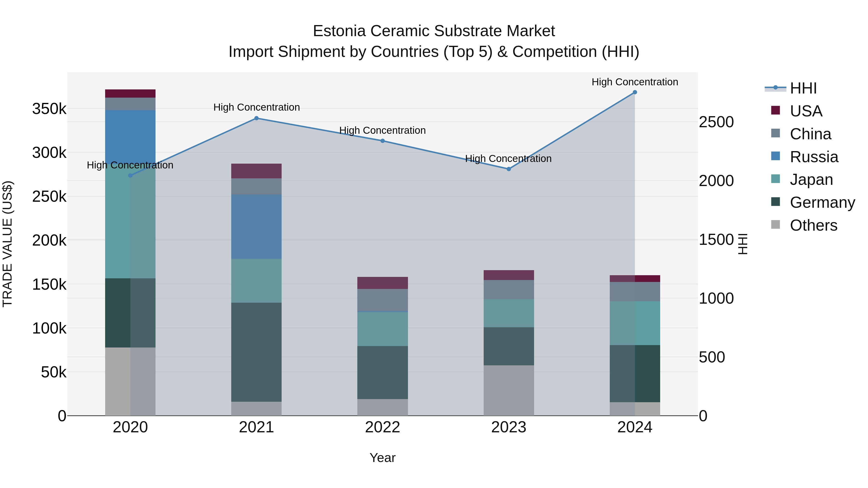Click the Germany dark green legend swatch

tap(775, 202)
